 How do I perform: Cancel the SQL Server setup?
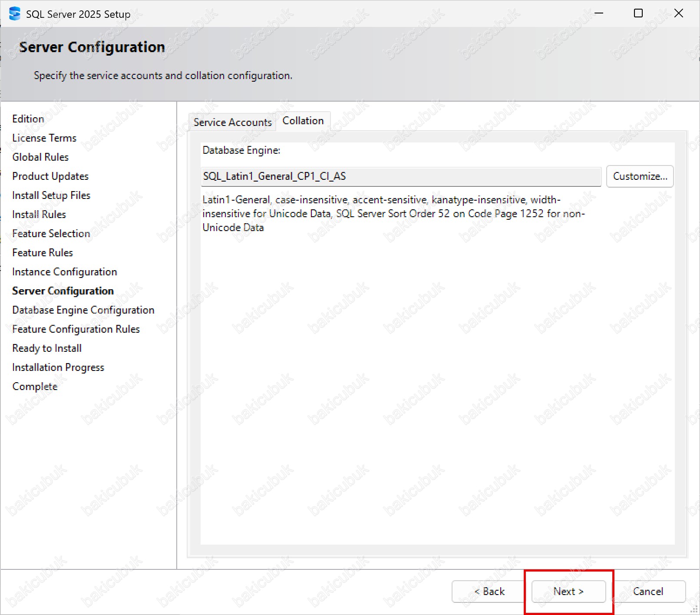click(x=648, y=591)
